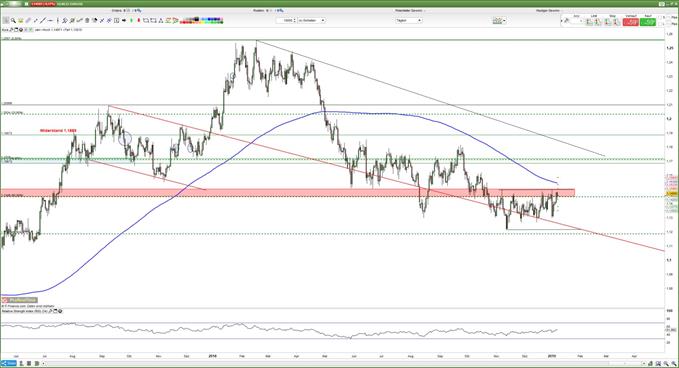Image resolution: width=679 pixels, height=368 pixels.
Task: Click first icon right of Share button
Action: 21,363
